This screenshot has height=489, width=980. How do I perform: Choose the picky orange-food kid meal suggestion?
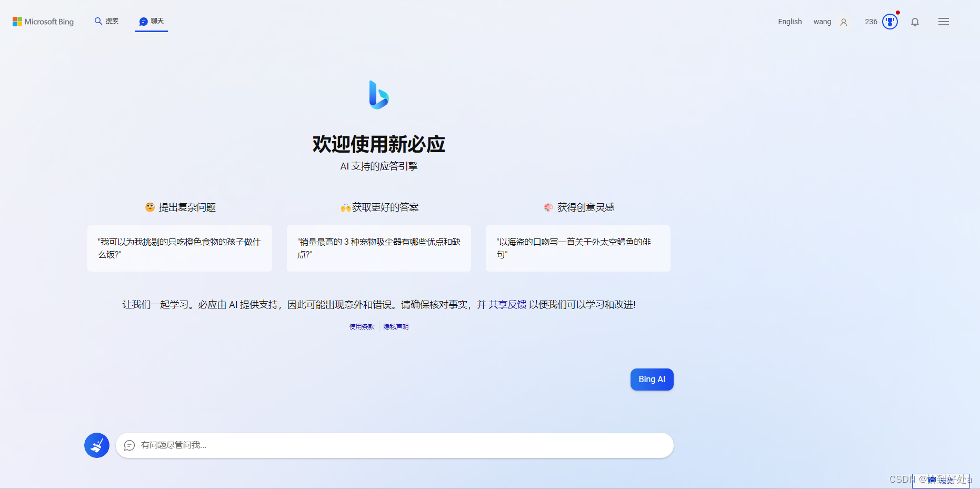tap(179, 248)
